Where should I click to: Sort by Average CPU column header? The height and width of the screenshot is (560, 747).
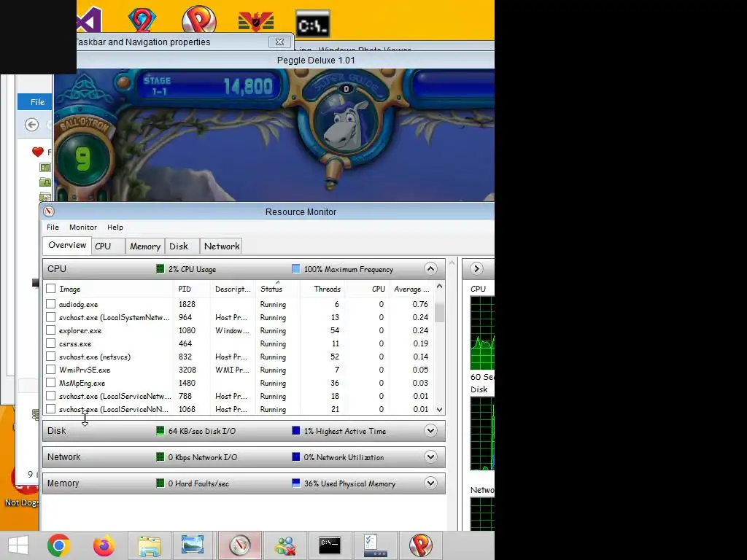(411, 289)
